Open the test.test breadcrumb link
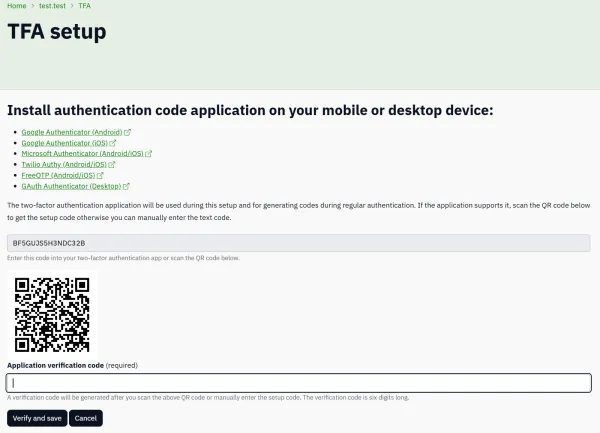 click(x=52, y=6)
